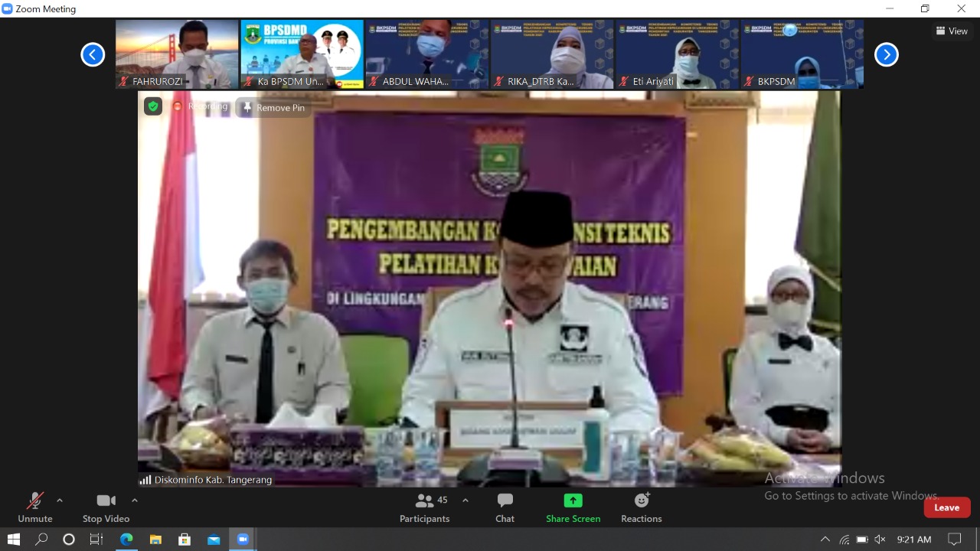Change layout using View button
The image size is (980, 551).
(x=952, y=31)
